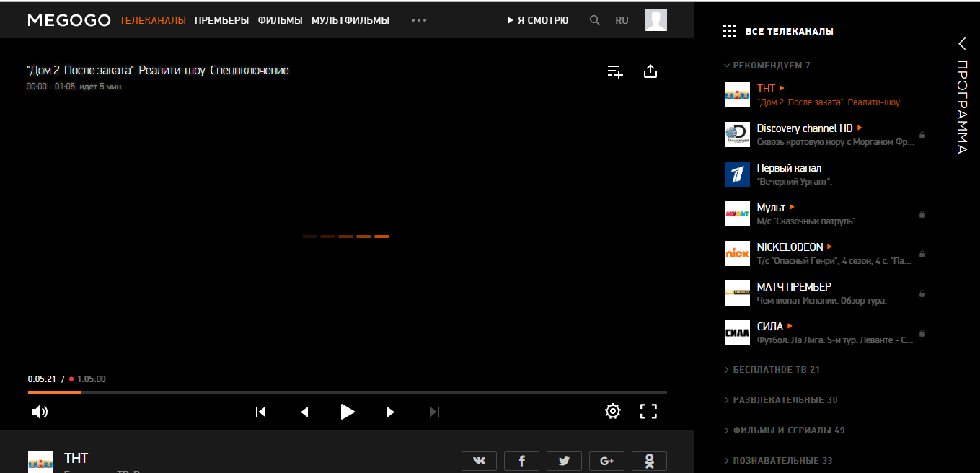Seek on the playback progress bar

(x=348, y=392)
